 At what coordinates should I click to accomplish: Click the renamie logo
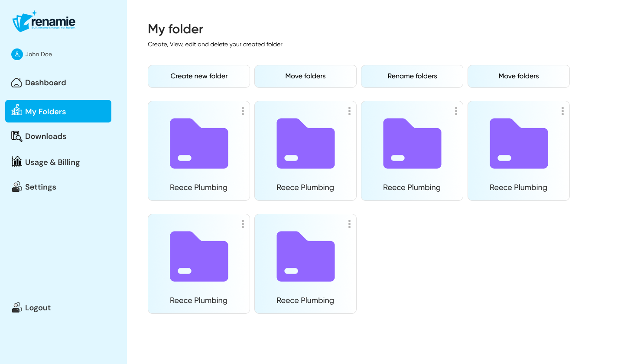[44, 22]
